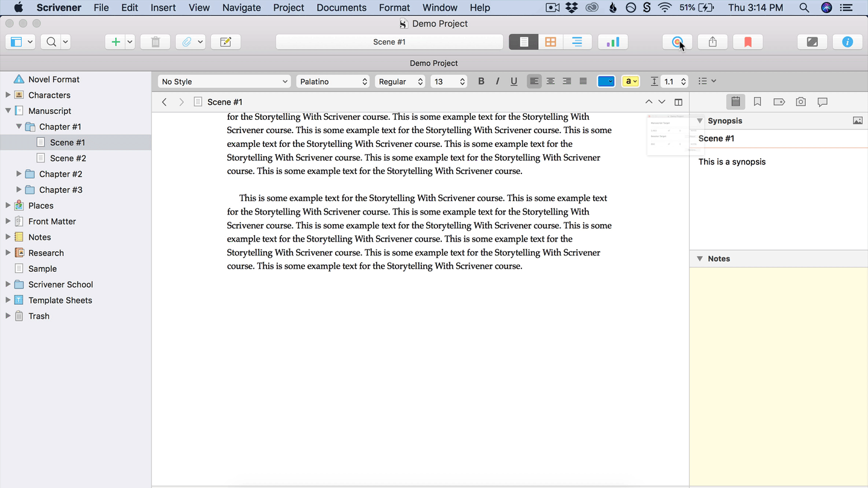Image resolution: width=868 pixels, height=488 pixels.
Task: Open the Format menu
Action: 395,8
